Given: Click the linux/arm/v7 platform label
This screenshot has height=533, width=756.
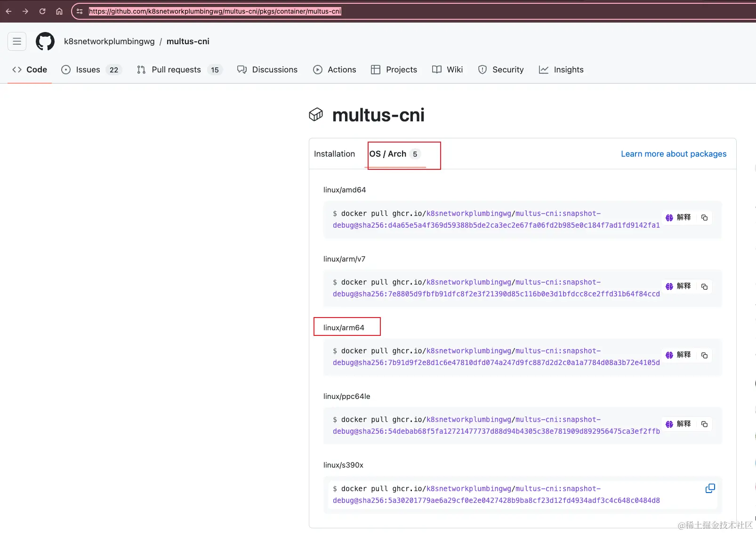Looking at the screenshot, I should (x=344, y=259).
